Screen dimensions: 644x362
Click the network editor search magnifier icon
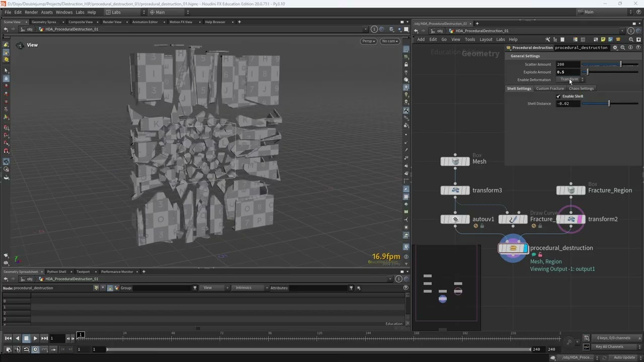click(631, 40)
